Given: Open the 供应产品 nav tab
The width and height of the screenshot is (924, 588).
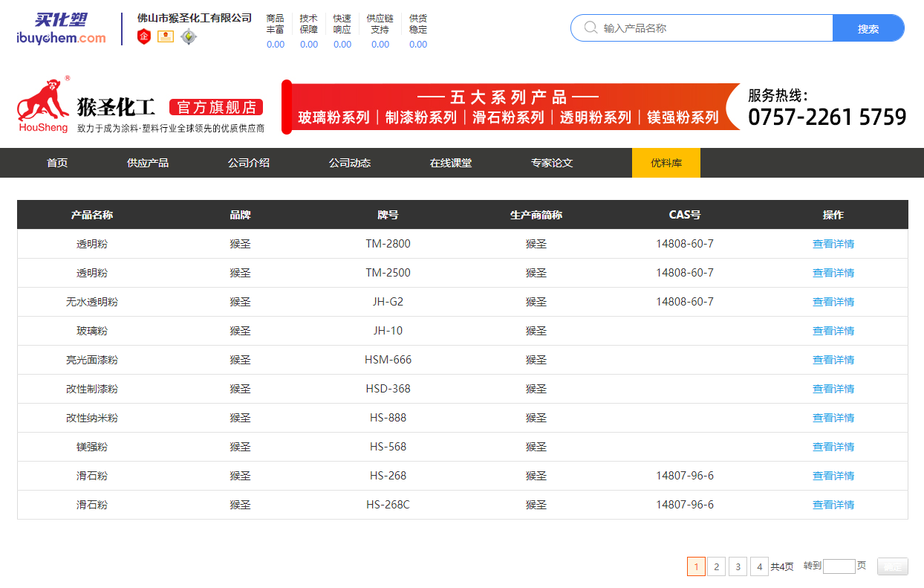Looking at the screenshot, I should click(148, 163).
